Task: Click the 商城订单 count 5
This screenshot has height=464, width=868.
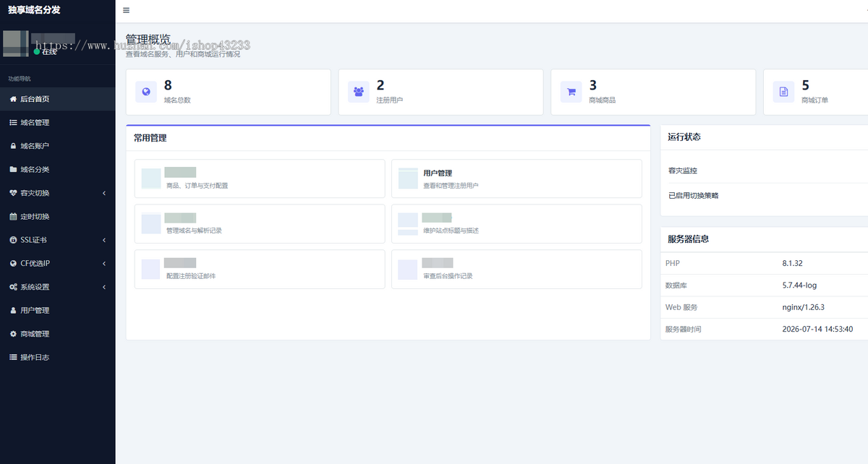Action: (x=806, y=85)
